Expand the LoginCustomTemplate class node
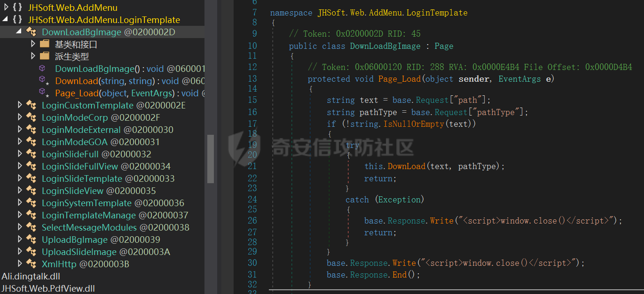 [x=20, y=105]
